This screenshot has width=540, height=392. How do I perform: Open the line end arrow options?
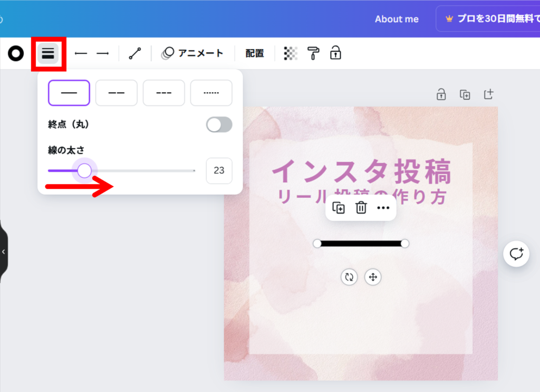point(102,53)
